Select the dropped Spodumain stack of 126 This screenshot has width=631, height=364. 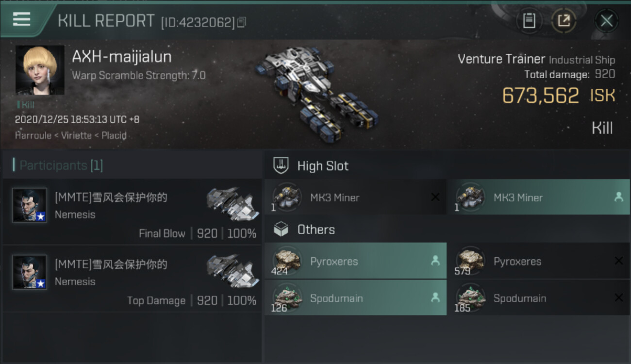point(355,298)
